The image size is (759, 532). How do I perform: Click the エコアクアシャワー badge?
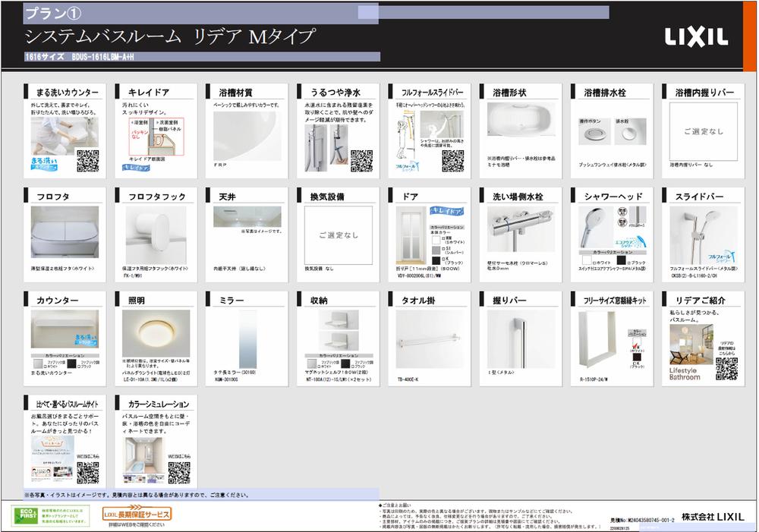pos(630,243)
